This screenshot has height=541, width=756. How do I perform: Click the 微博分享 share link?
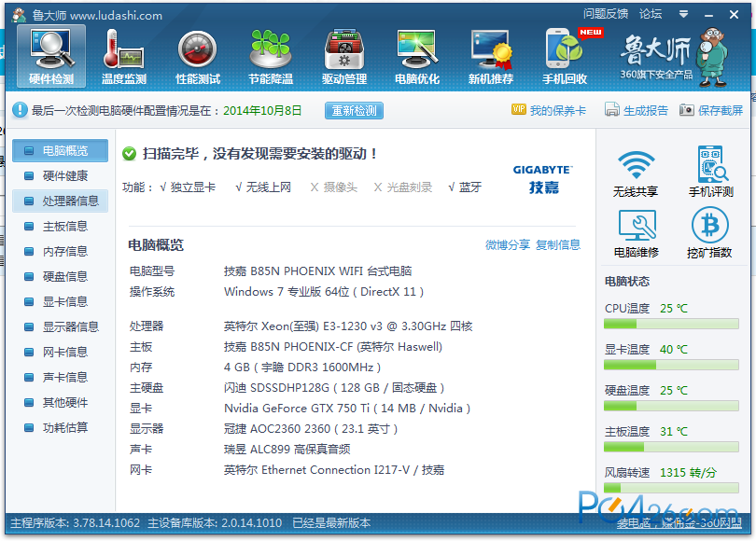507,244
